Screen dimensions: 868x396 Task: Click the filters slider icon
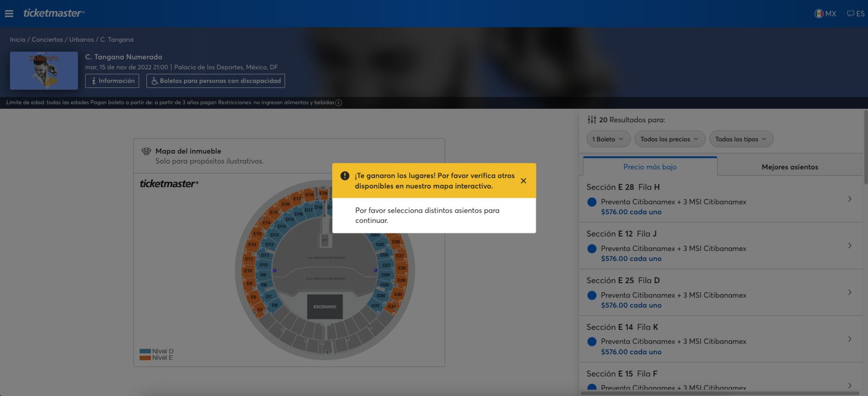[x=592, y=120]
